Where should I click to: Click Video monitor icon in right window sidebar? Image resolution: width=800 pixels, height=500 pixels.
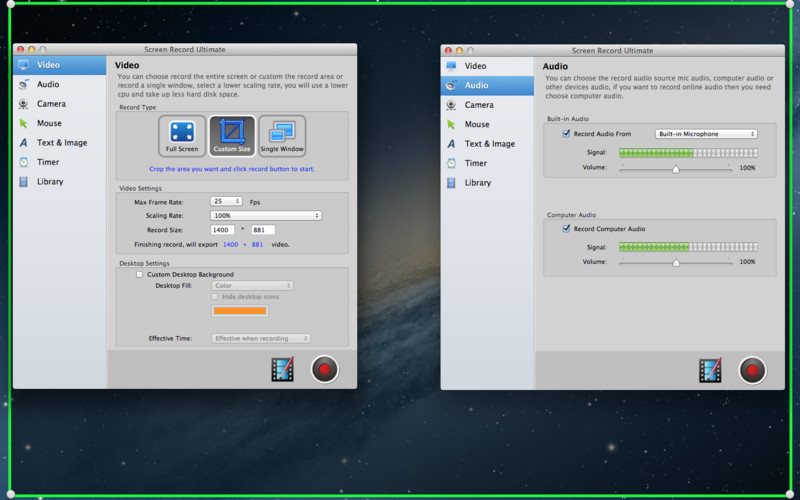pos(451,66)
